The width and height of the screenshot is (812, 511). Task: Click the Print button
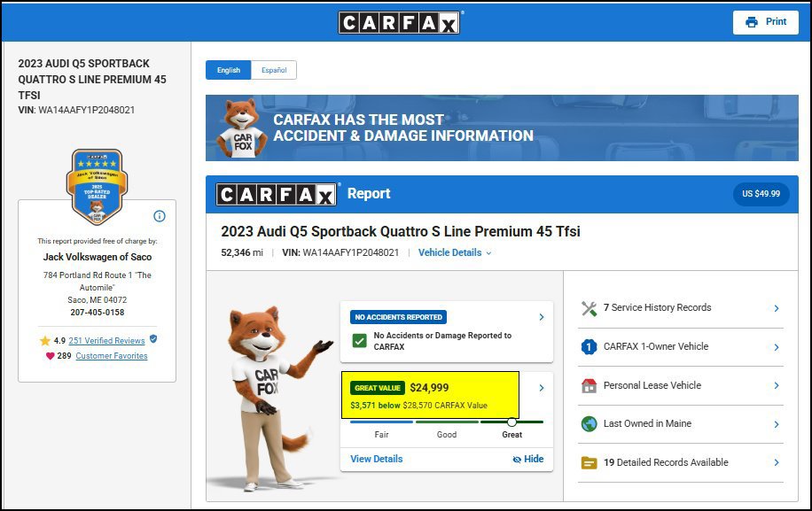pos(766,22)
